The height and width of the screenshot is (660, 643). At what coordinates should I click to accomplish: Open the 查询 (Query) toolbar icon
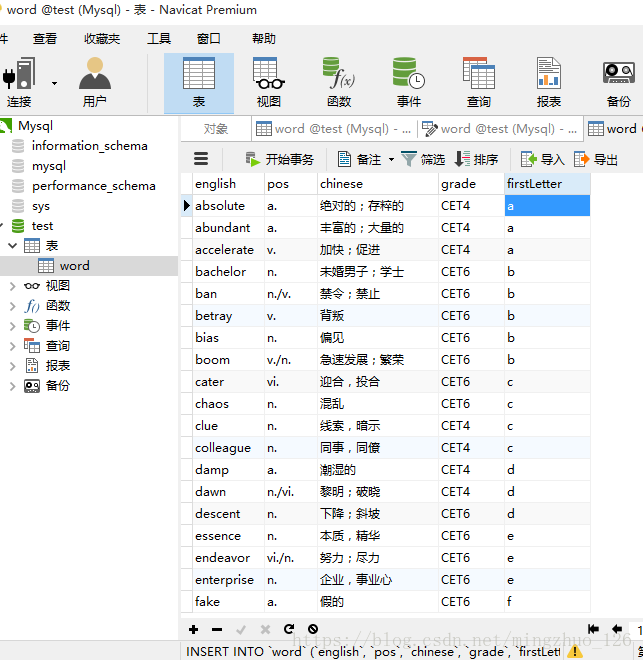pyautogui.click(x=478, y=83)
